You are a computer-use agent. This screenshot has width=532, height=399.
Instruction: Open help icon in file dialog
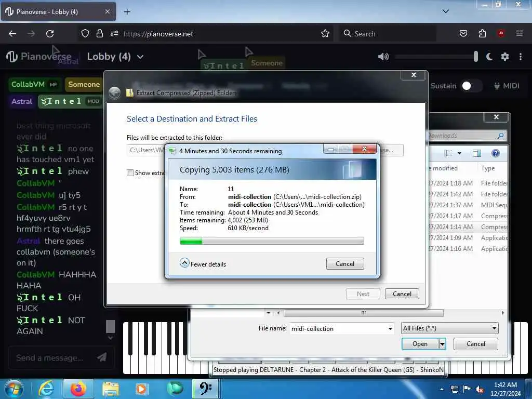pos(495,153)
